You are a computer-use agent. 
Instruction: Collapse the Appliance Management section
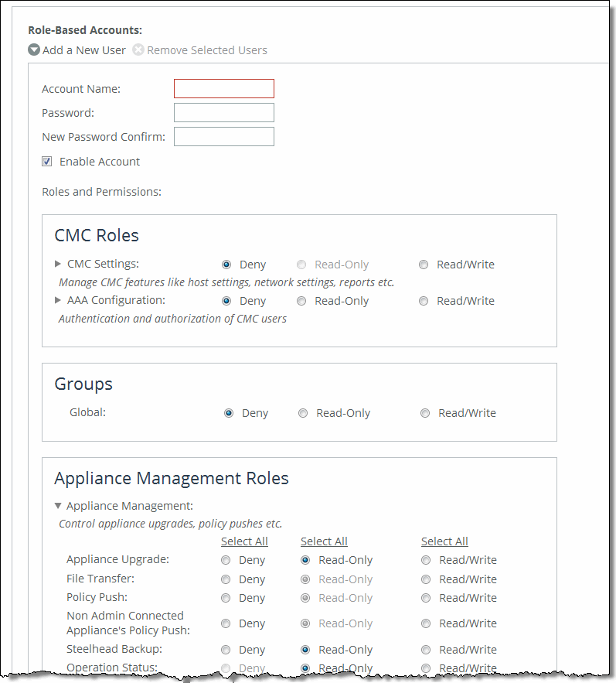coord(59,505)
